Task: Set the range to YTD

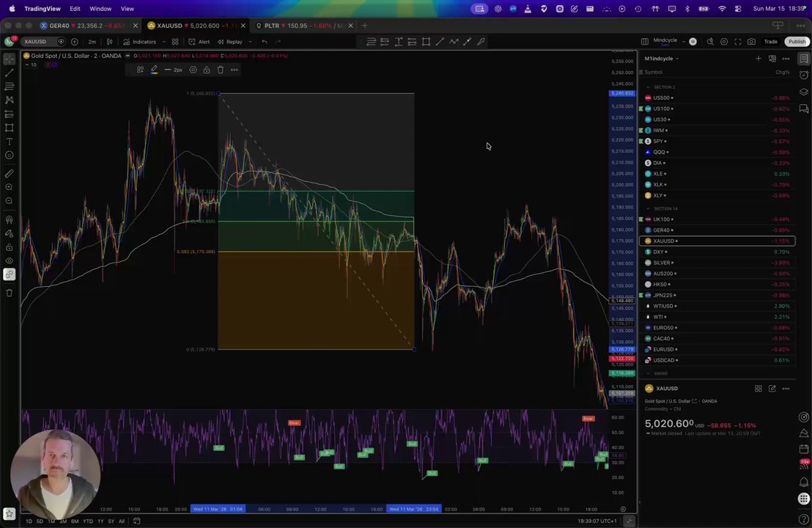Action: pyautogui.click(x=88, y=521)
